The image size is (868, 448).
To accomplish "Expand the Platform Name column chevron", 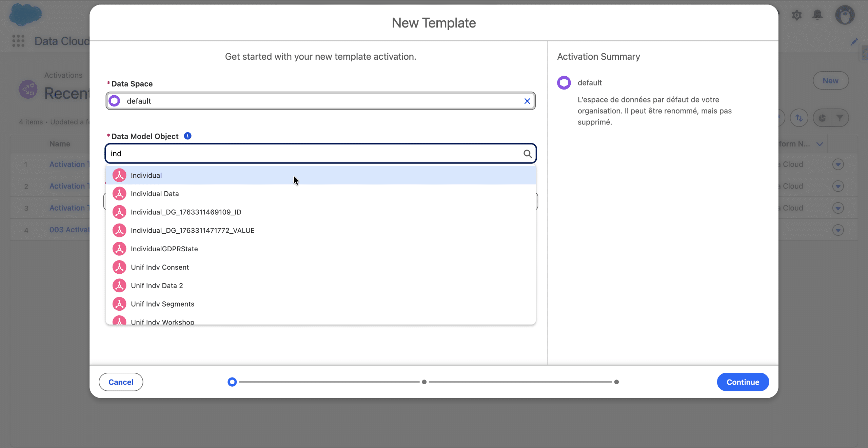I will tap(820, 144).
